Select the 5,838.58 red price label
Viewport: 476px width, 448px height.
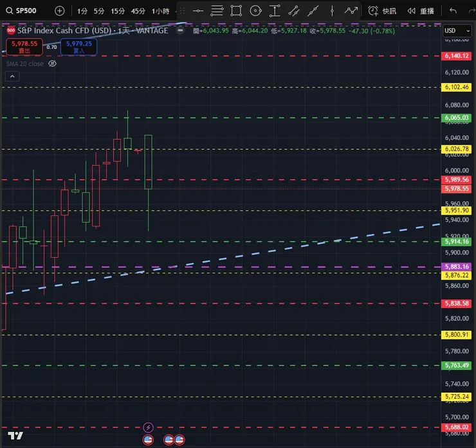(x=456, y=303)
